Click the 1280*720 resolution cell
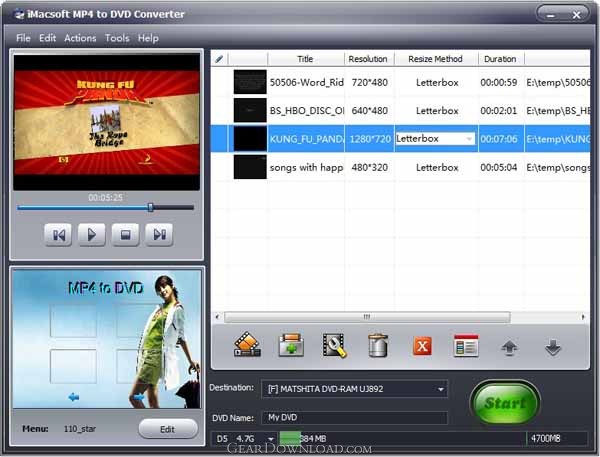This screenshot has width=600, height=457. click(x=370, y=139)
